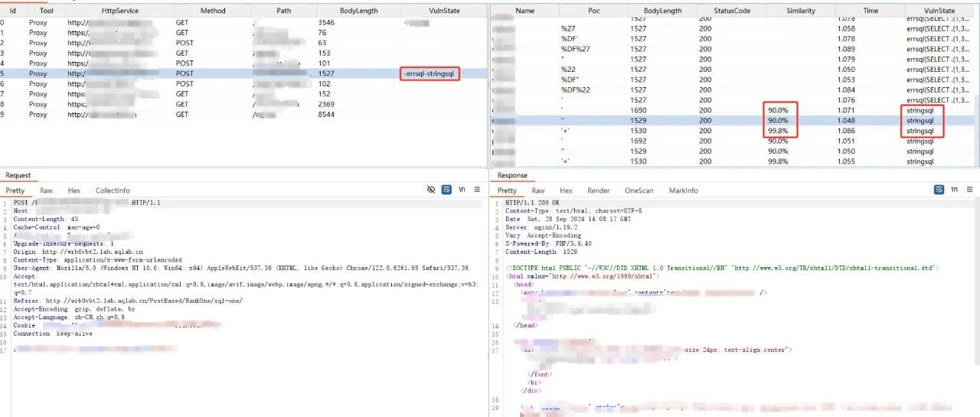
Task: Select the row with BodyLength 8544
Action: (243, 115)
